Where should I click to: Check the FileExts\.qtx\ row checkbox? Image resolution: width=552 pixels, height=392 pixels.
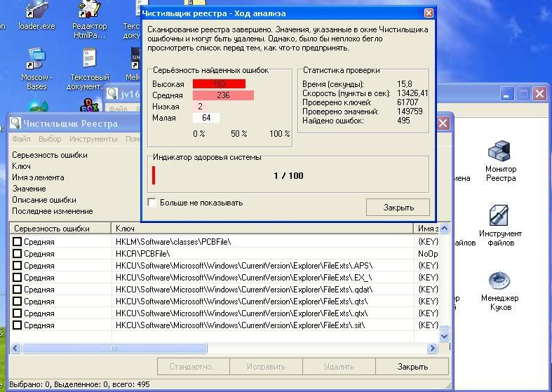coord(17,313)
